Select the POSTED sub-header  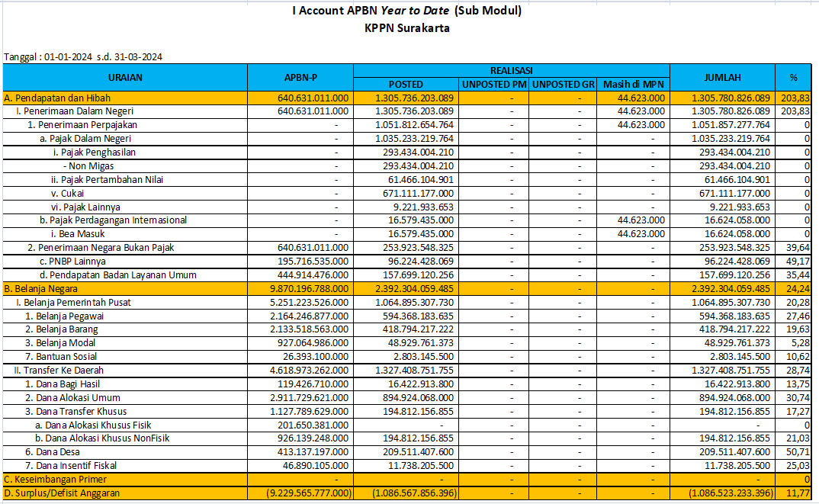[406, 84]
